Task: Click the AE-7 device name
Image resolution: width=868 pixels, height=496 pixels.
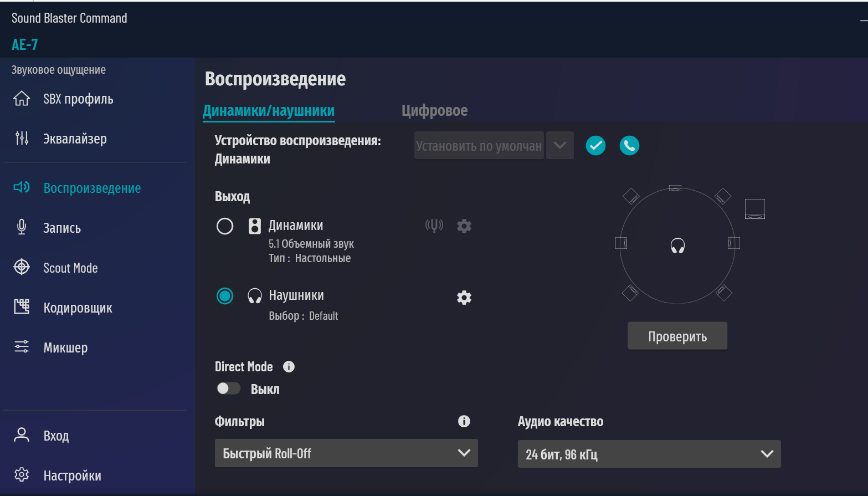Action: point(25,44)
